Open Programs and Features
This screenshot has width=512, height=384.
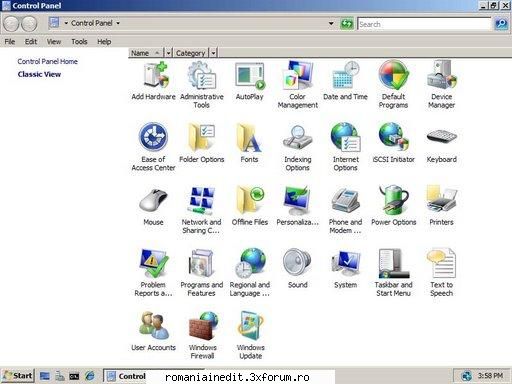click(x=202, y=273)
